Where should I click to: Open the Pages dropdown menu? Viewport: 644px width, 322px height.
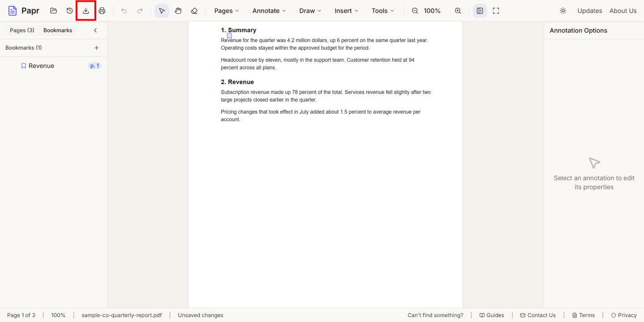pos(227,11)
